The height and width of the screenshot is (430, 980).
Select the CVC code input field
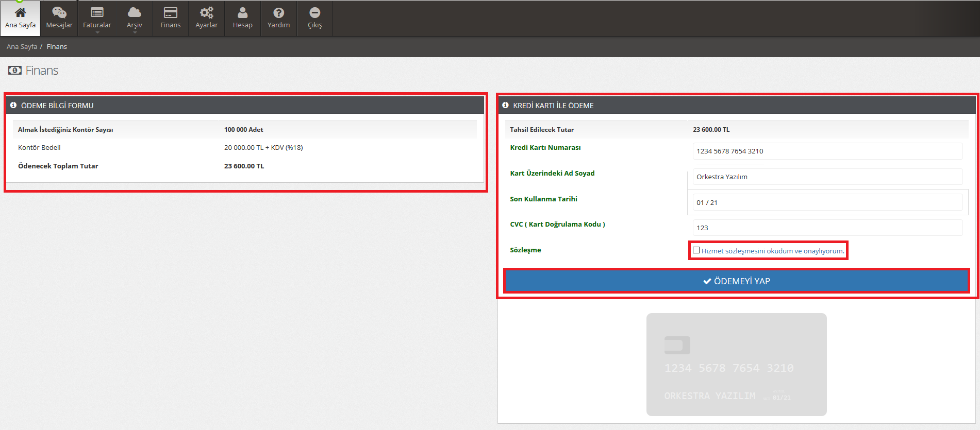(827, 228)
